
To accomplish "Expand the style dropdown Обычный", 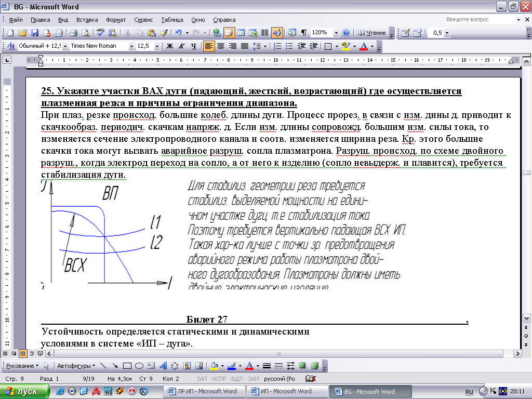I will [65, 46].
